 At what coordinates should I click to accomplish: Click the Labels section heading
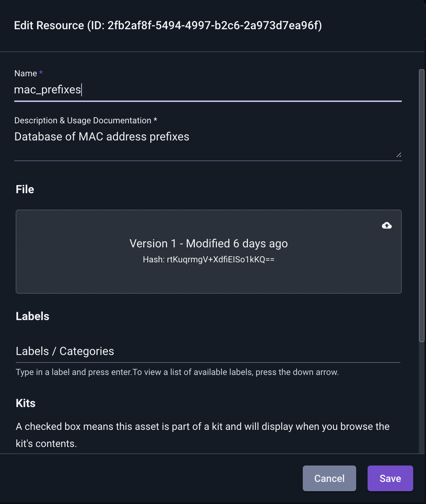point(32,316)
